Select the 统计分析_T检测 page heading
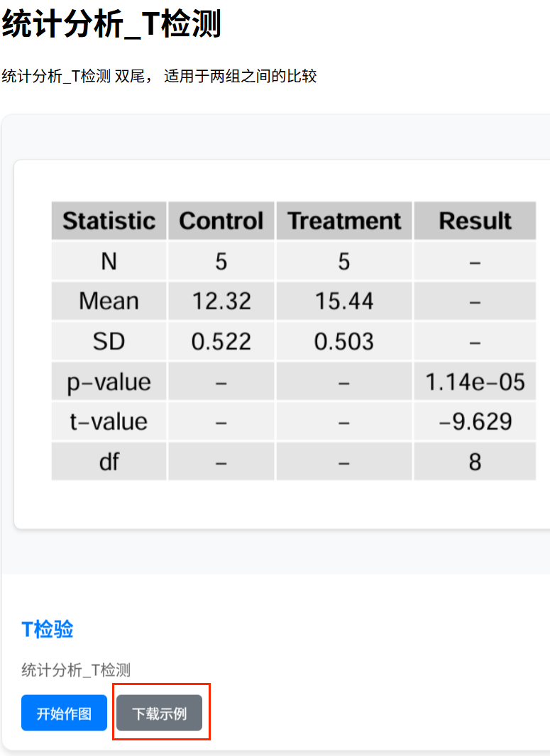 pyautogui.click(x=111, y=23)
